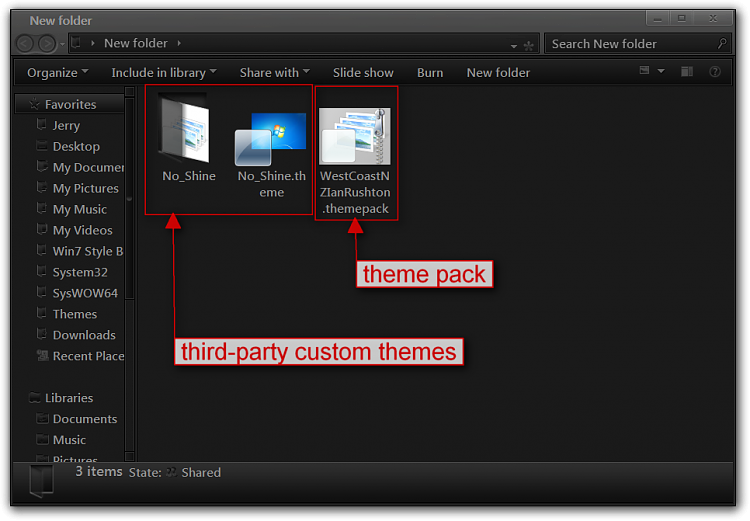Open the view options dropdown arrow
The width and height of the screenshot is (750, 521).
(x=661, y=71)
